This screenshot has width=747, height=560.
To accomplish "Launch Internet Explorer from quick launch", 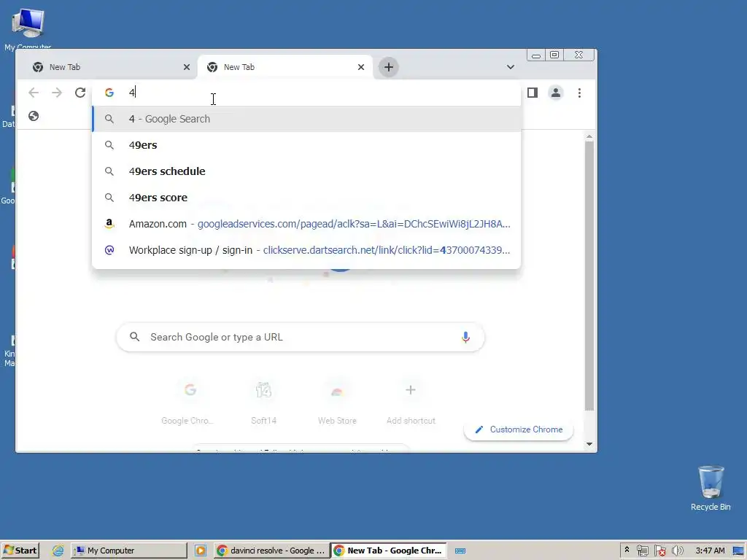I will click(x=58, y=551).
